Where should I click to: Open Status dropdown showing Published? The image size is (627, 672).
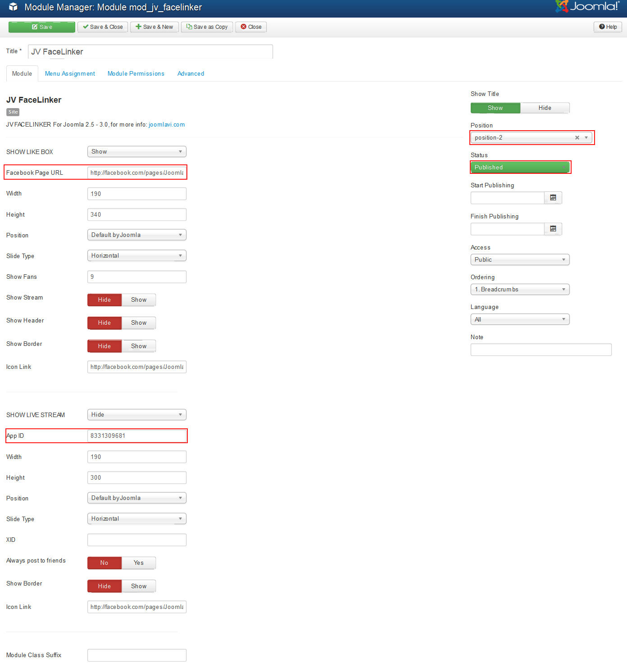(520, 168)
